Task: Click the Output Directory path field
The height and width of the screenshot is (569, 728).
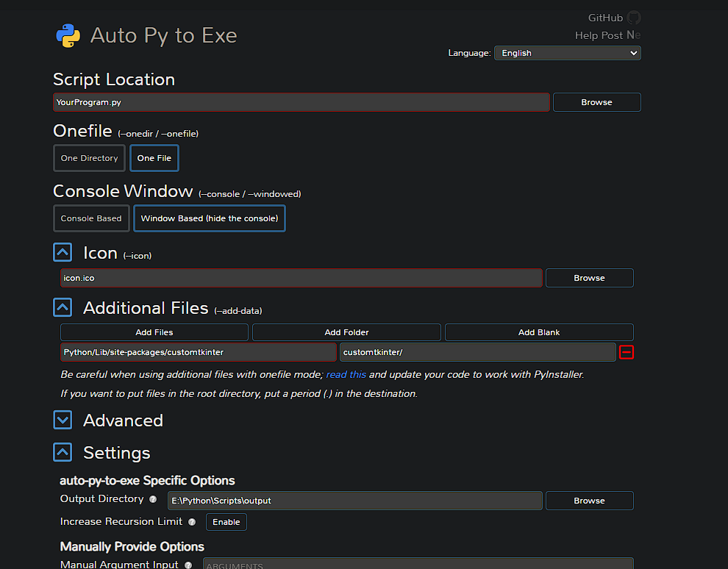Action: 355,501
